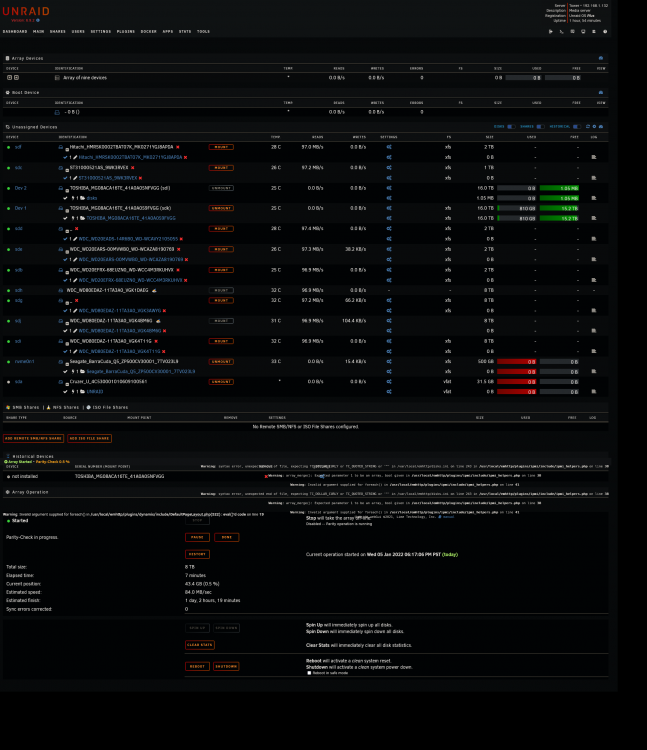
Task: Open the Main menu tab
Action: point(38,32)
